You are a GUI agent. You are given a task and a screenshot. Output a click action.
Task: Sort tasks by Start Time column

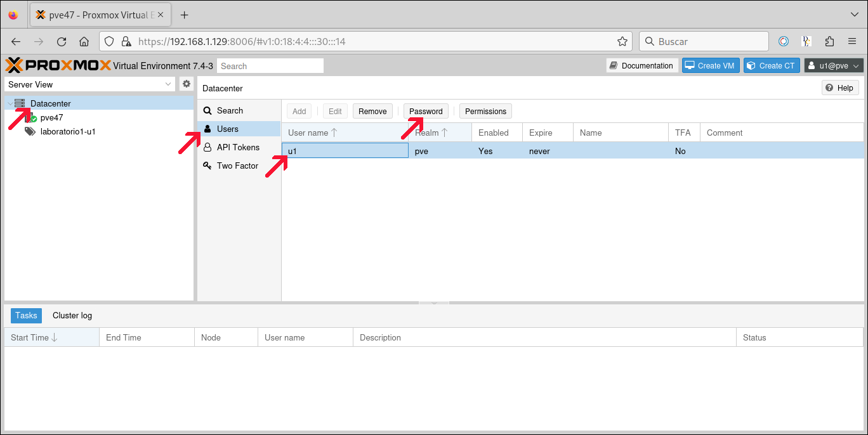click(x=52, y=337)
